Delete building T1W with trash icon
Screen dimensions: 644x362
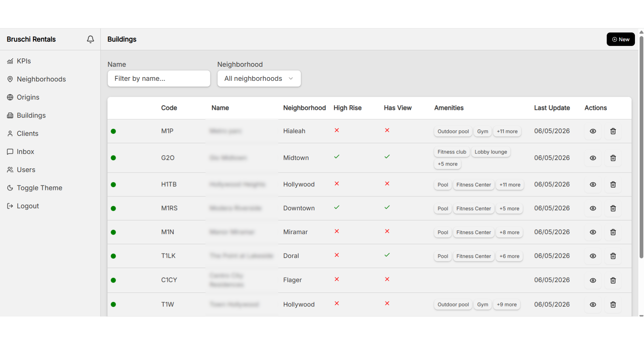click(x=613, y=304)
